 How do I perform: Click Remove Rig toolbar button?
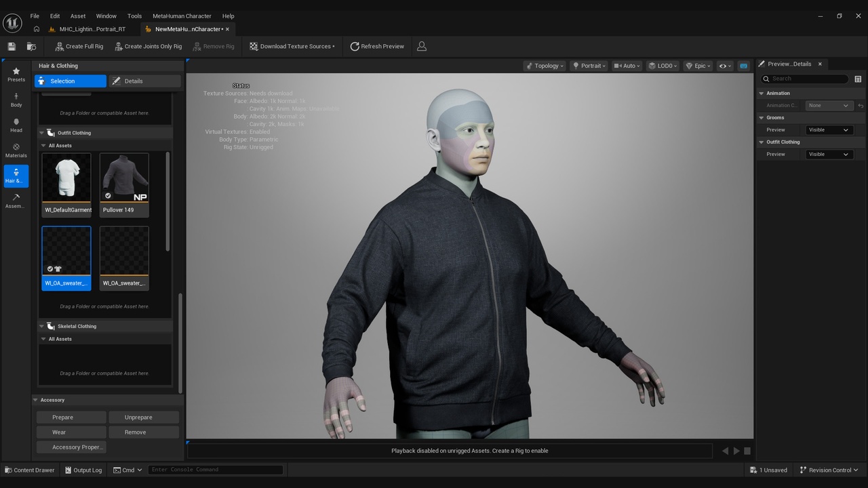[214, 47]
